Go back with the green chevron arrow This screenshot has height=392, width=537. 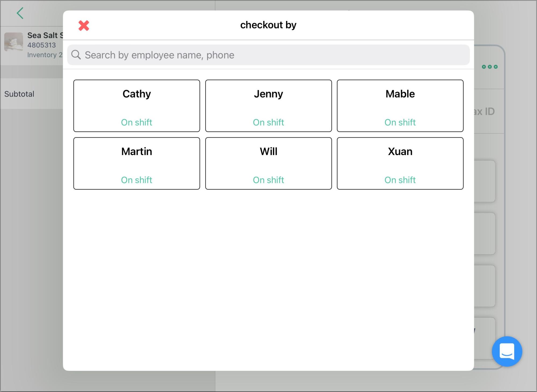point(20,13)
